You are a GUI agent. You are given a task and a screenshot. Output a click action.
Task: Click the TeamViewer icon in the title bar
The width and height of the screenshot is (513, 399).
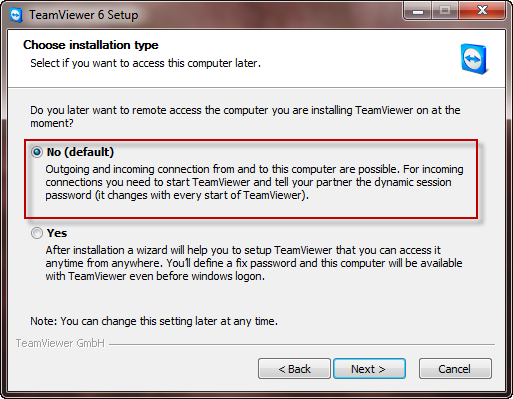pyautogui.click(x=16, y=15)
